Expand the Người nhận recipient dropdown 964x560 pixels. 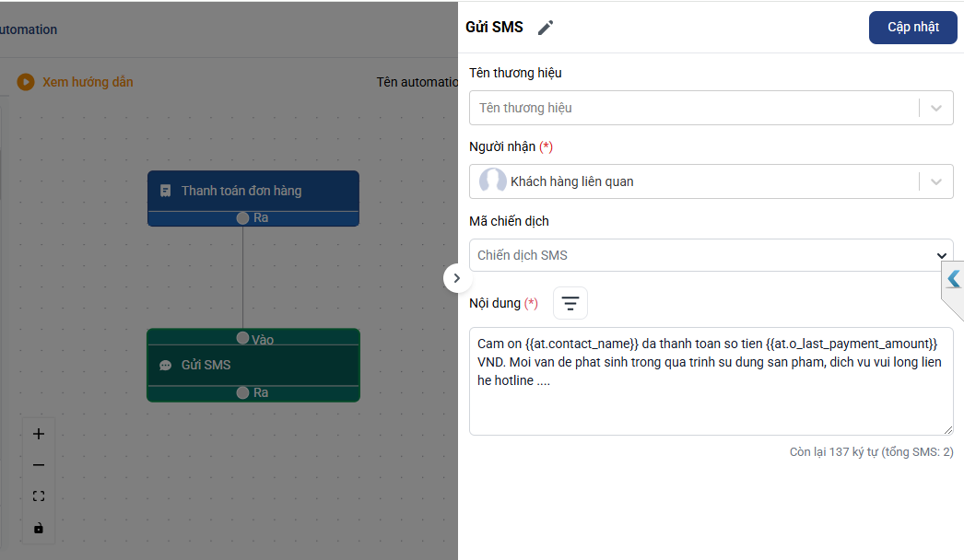[936, 181]
